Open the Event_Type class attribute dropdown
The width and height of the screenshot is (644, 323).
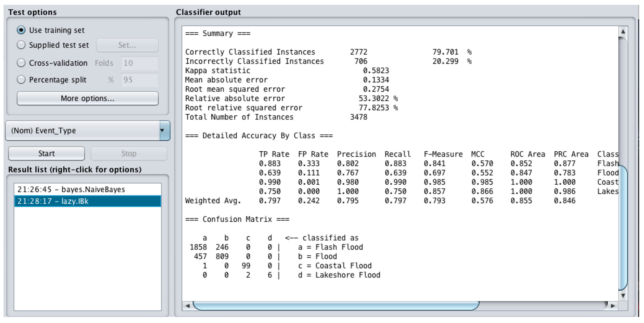click(82, 130)
